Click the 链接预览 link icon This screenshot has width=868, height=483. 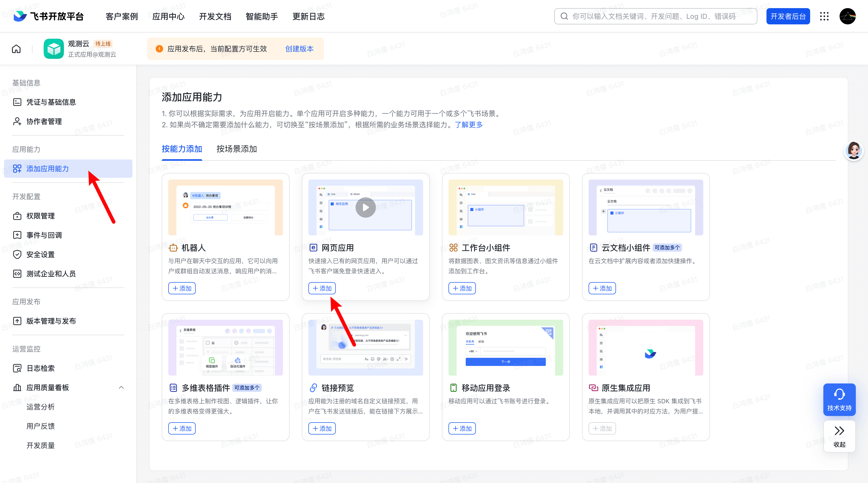click(x=313, y=388)
